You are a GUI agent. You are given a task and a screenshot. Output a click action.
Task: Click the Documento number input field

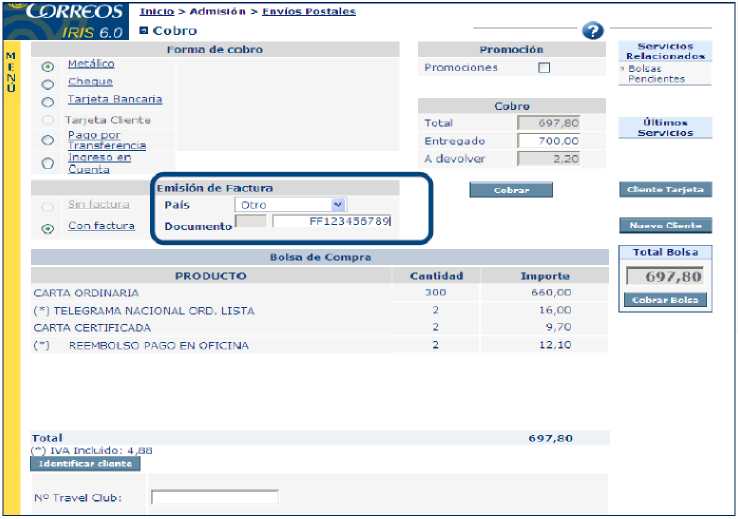coord(331,223)
